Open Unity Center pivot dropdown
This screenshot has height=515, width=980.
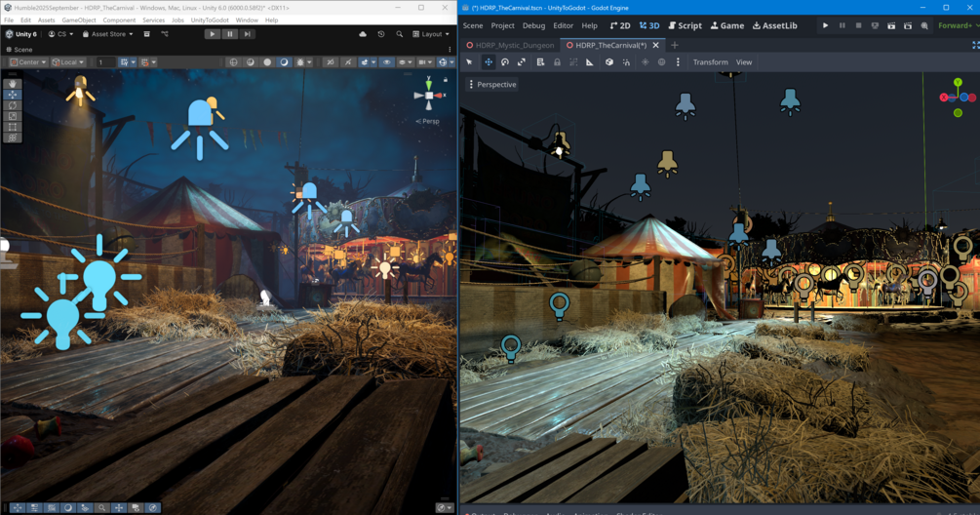click(x=28, y=62)
